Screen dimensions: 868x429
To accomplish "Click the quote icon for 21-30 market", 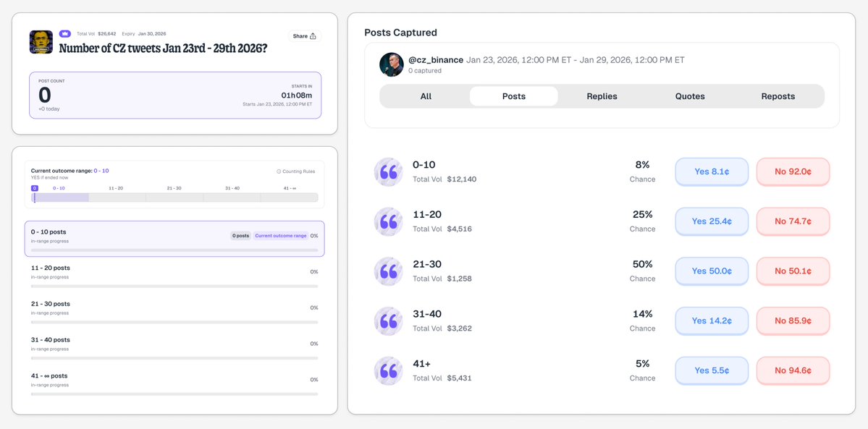I will point(389,271).
